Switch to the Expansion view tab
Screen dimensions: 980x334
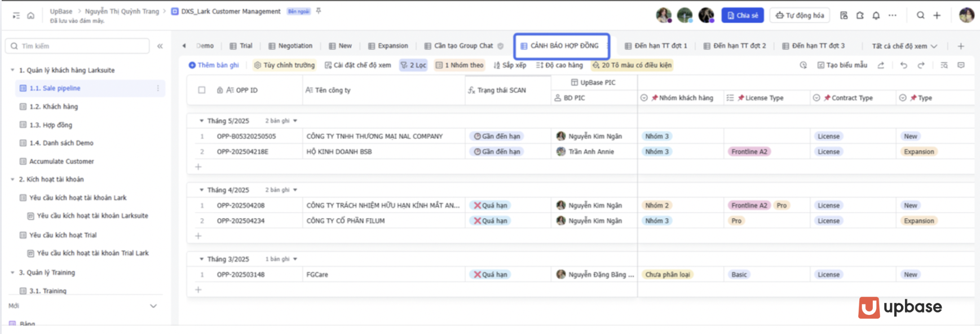point(388,46)
